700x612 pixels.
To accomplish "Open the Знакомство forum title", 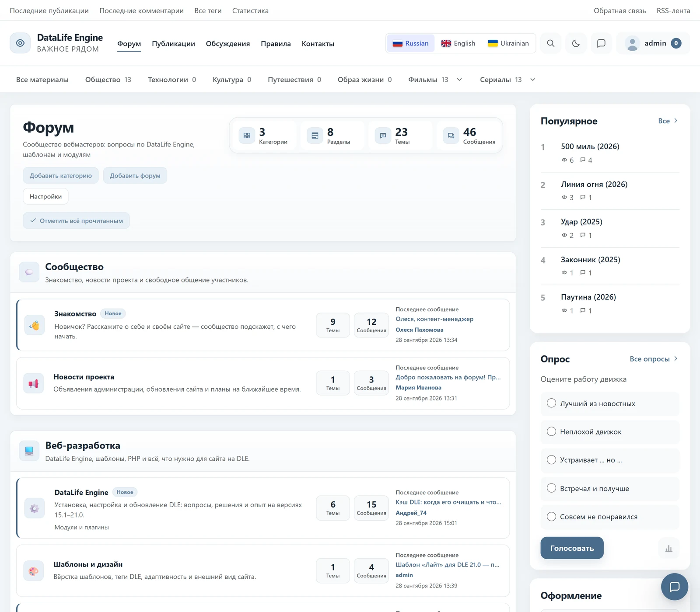I will tap(75, 314).
